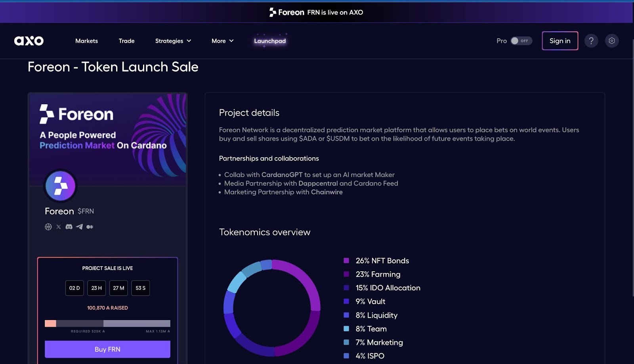The height and width of the screenshot is (364, 634).
Task: Click the 02 D countdown box
Action: pos(74,288)
